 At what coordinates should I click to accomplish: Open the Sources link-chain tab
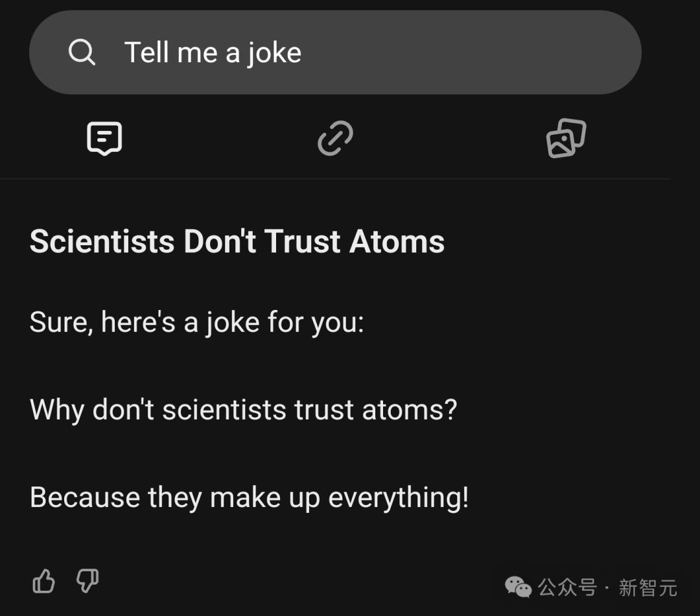(x=335, y=138)
